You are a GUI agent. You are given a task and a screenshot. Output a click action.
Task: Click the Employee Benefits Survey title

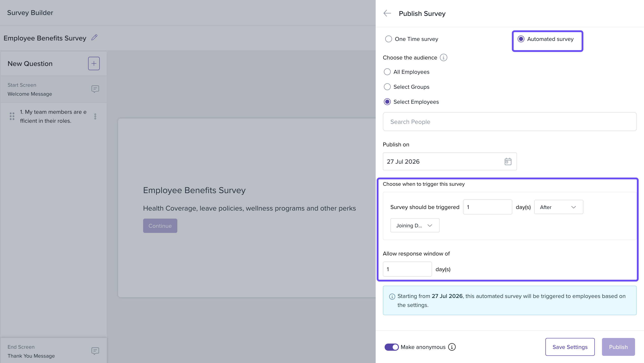tap(45, 38)
